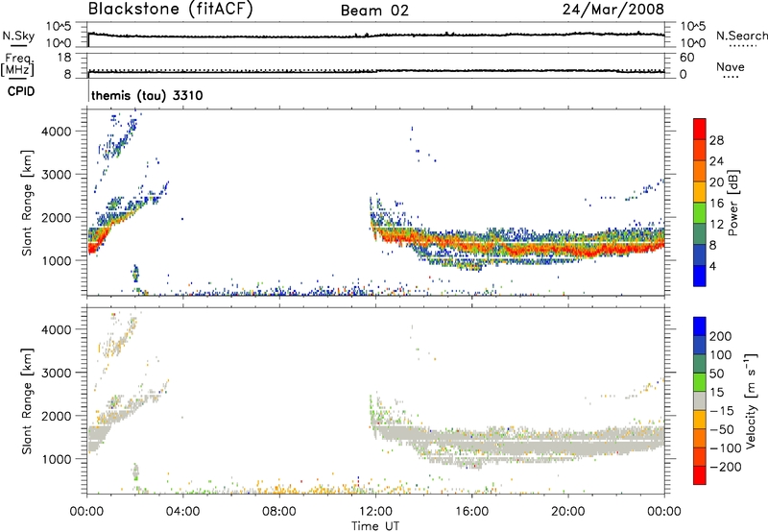
Task: Click the '50' label on the velocity colorbar
Action: tap(716, 374)
